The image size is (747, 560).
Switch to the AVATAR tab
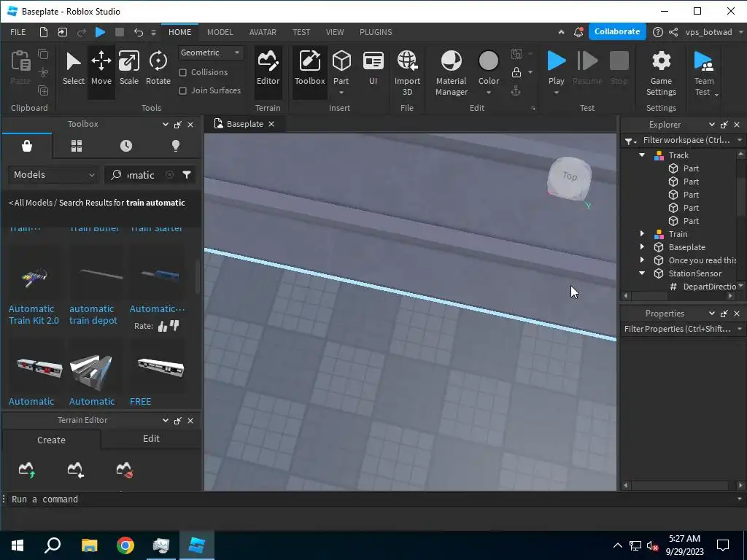point(263,32)
